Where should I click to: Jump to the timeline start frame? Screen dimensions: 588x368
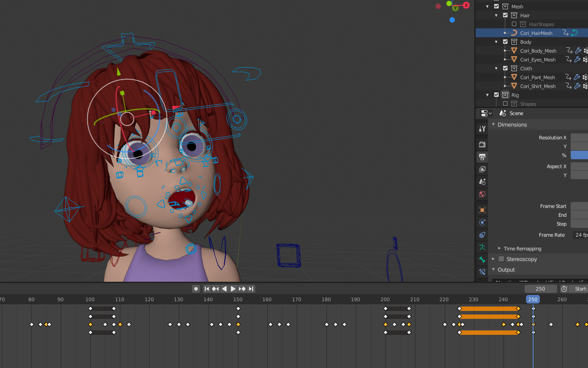click(x=207, y=289)
